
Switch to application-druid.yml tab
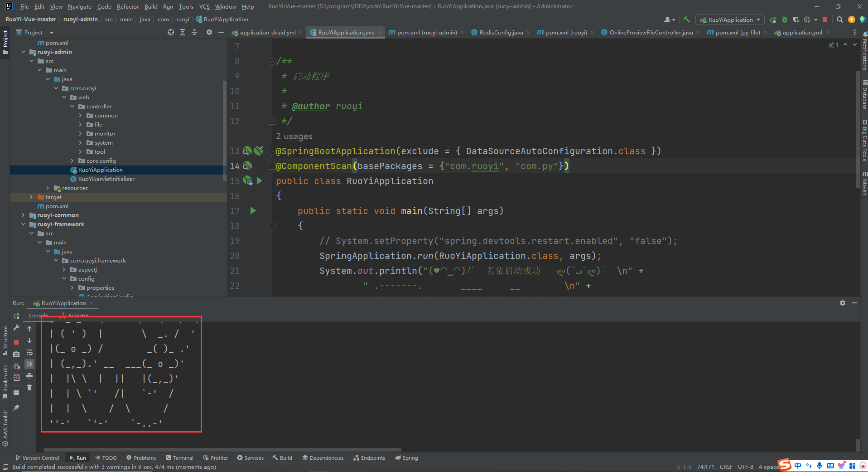pyautogui.click(x=267, y=32)
